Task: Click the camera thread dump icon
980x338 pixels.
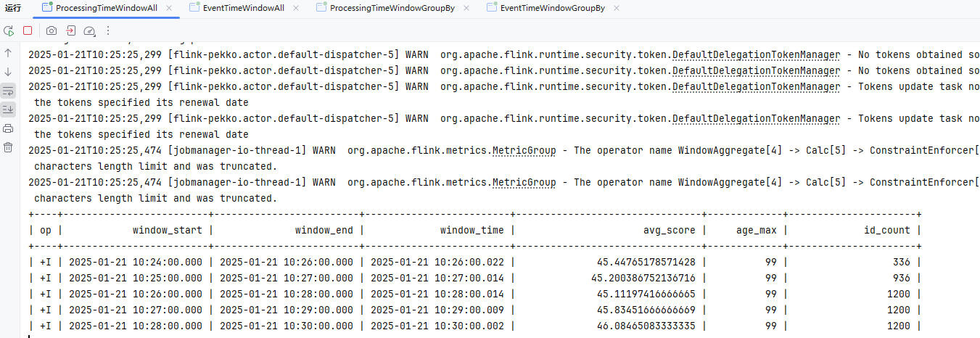Action: point(52,30)
